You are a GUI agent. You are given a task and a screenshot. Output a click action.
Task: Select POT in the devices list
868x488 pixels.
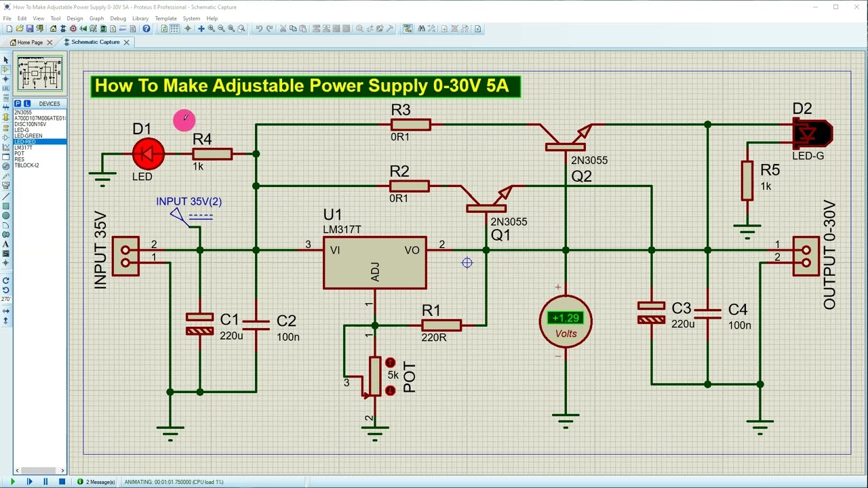40,154
